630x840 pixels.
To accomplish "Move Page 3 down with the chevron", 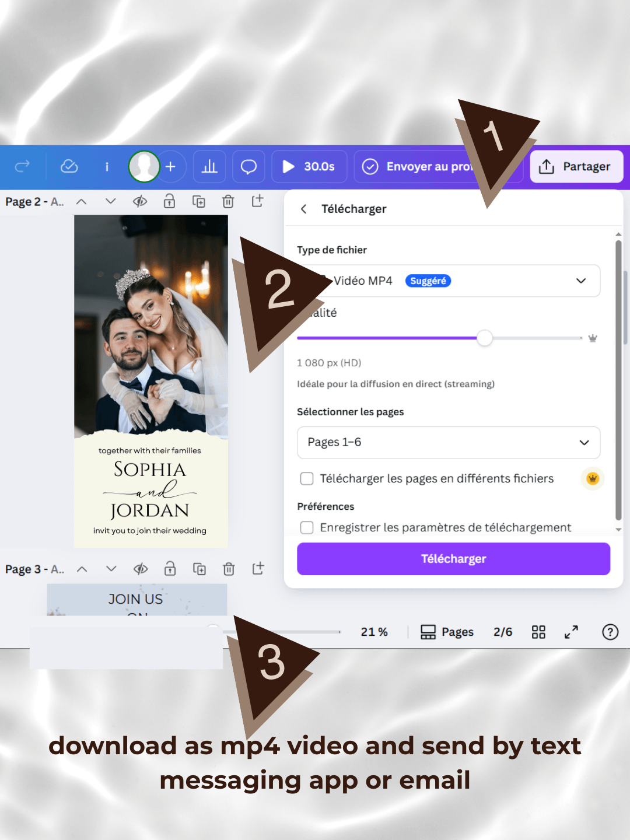I will pyautogui.click(x=110, y=569).
